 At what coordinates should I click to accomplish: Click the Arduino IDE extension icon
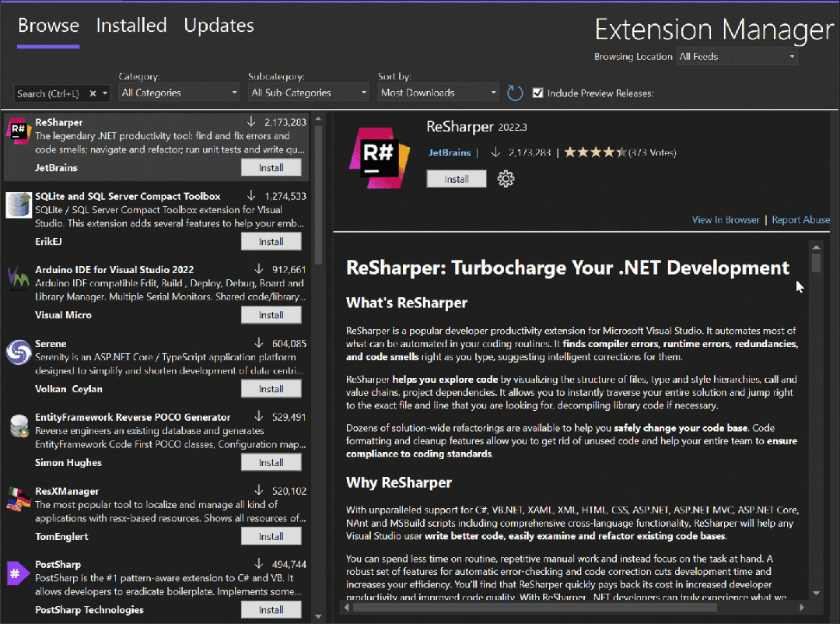[x=18, y=279]
